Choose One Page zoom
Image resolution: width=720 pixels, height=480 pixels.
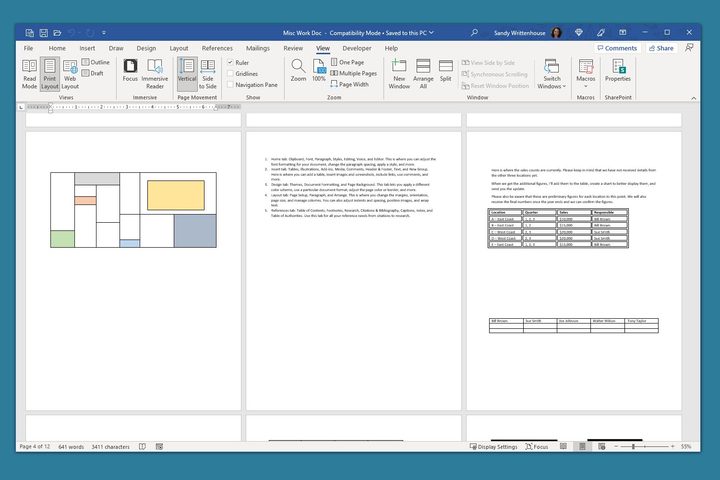point(347,62)
